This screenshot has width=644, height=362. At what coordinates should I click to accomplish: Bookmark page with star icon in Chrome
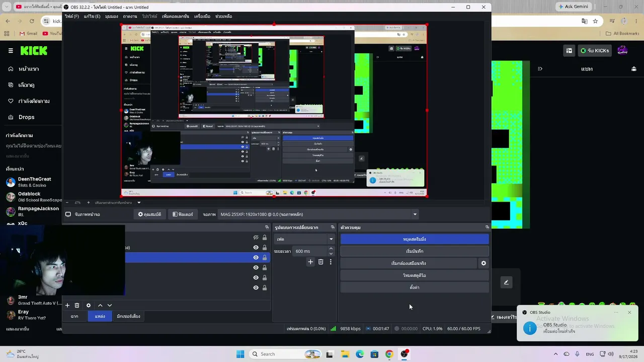pos(595,21)
